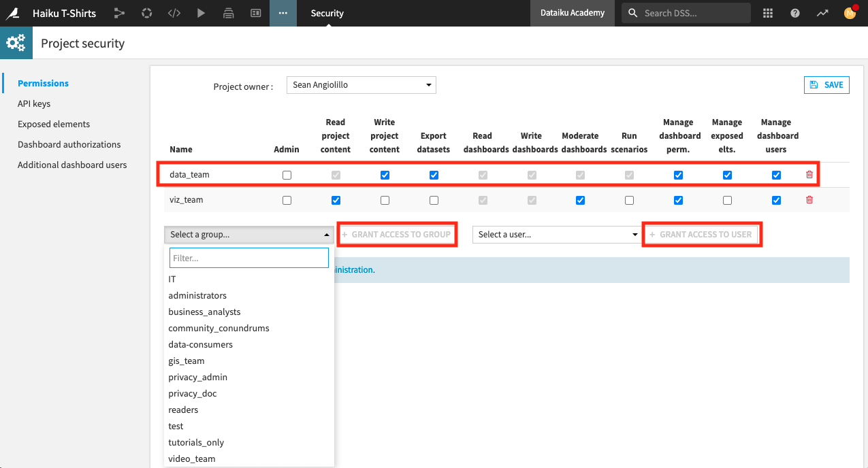
Task: Open the Code notebooks icon
Action: click(174, 13)
